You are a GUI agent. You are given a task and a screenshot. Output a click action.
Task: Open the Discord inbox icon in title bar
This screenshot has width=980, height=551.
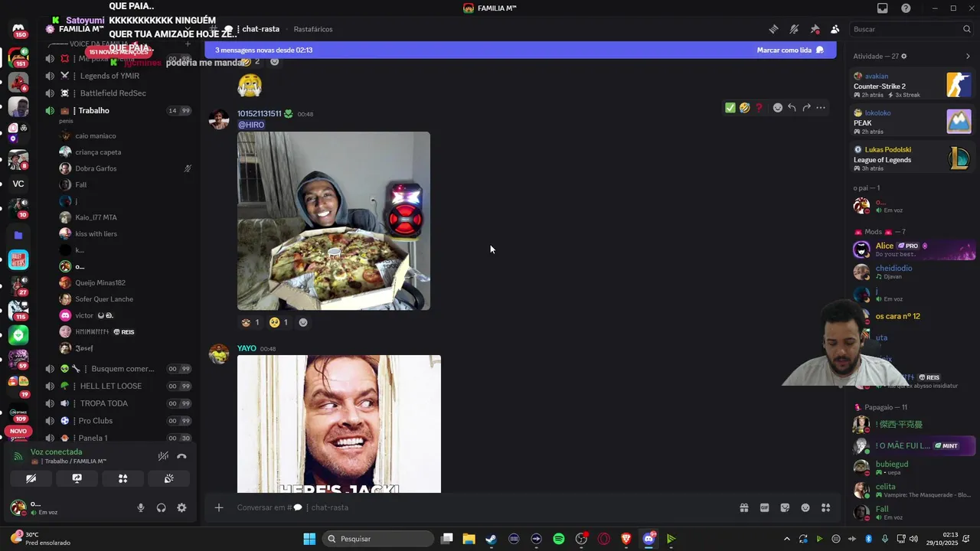click(883, 8)
